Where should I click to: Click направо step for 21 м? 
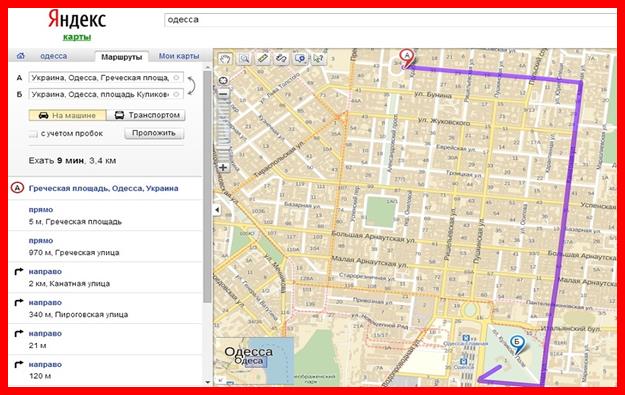tap(45, 334)
